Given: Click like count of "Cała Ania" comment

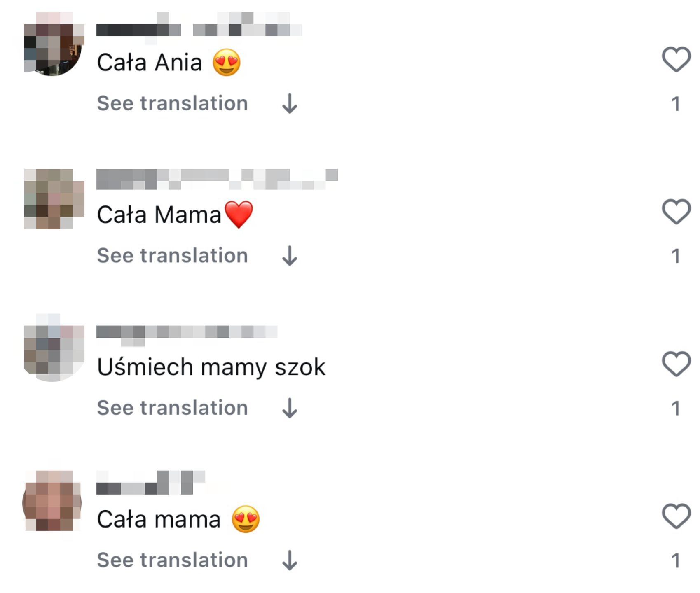Looking at the screenshot, I should (676, 104).
